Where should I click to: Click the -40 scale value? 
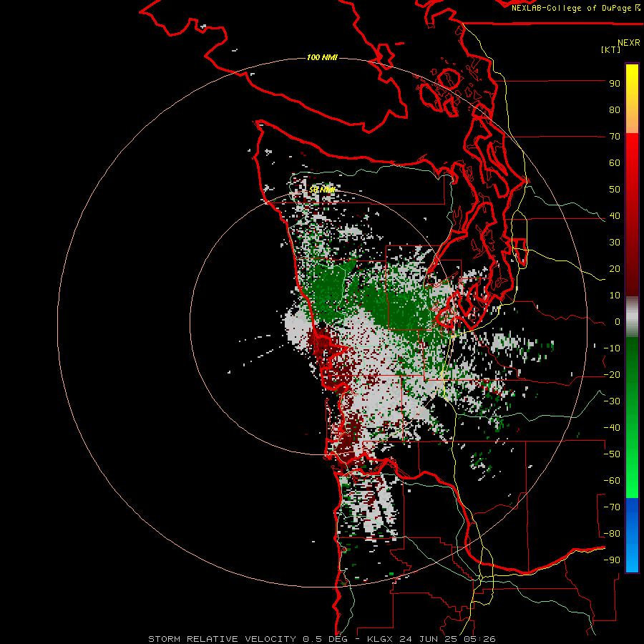(612, 428)
